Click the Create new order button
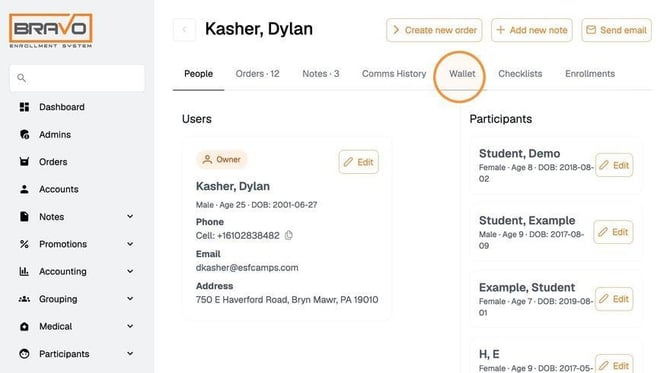 click(x=434, y=30)
